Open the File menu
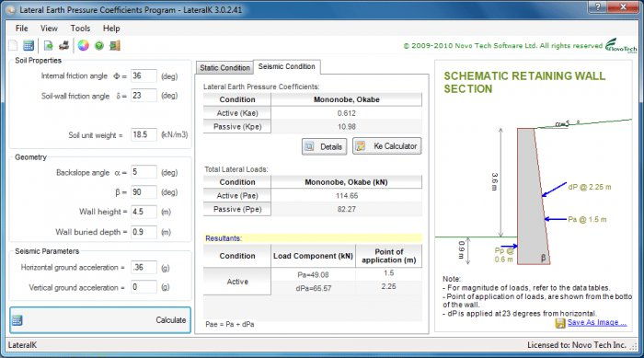This screenshot has width=644, height=358. coord(21,29)
